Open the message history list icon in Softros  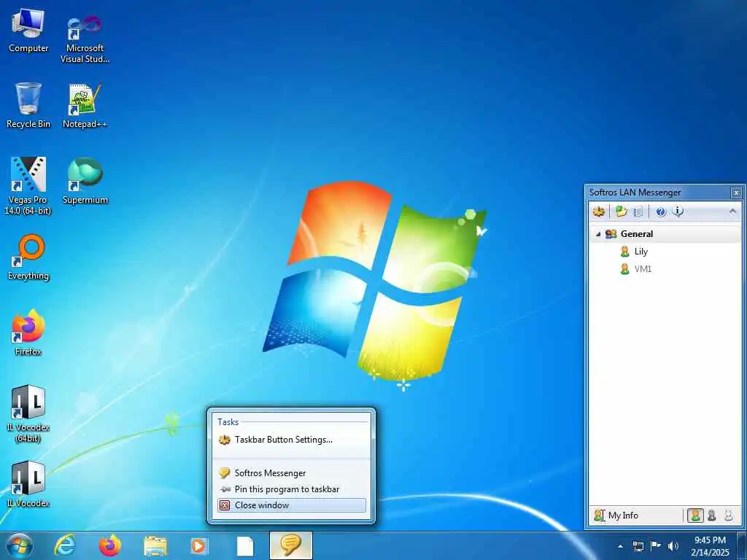point(638,211)
